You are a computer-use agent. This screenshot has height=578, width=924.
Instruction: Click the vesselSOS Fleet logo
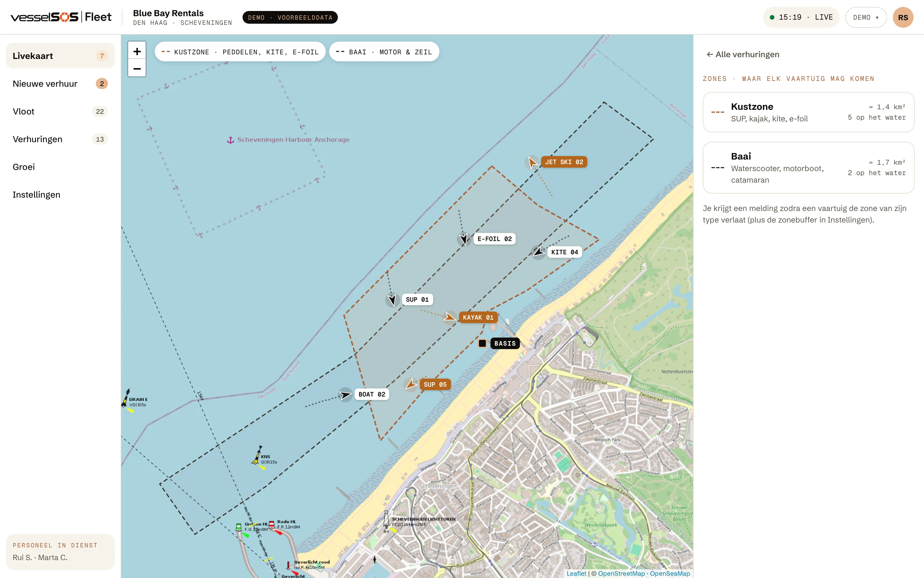click(x=61, y=17)
